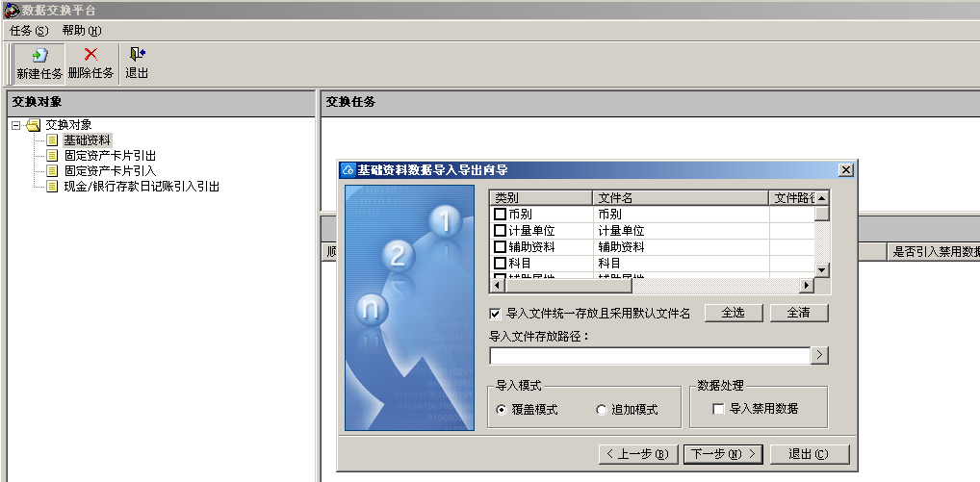980x482 pixels.
Task: Click the 导入文件存放路径 input field
Action: tap(649, 356)
